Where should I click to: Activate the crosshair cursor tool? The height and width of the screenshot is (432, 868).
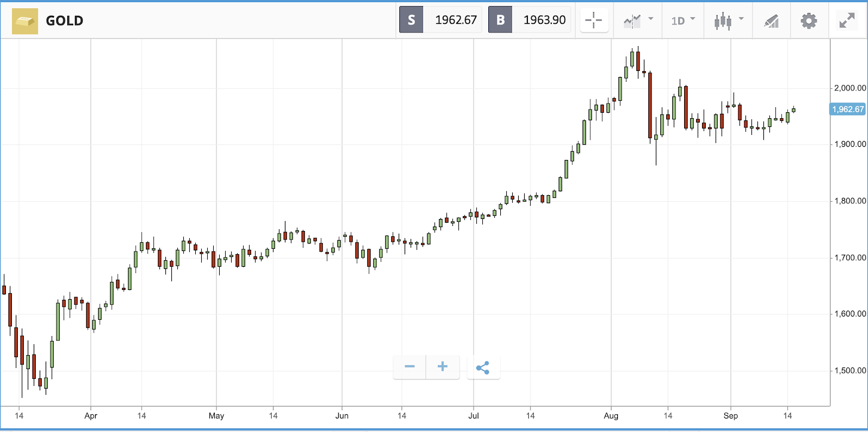[594, 21]
